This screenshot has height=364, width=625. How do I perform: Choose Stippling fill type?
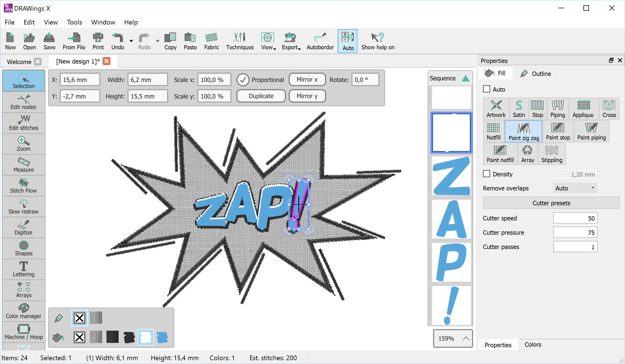(x=552, y=154)
